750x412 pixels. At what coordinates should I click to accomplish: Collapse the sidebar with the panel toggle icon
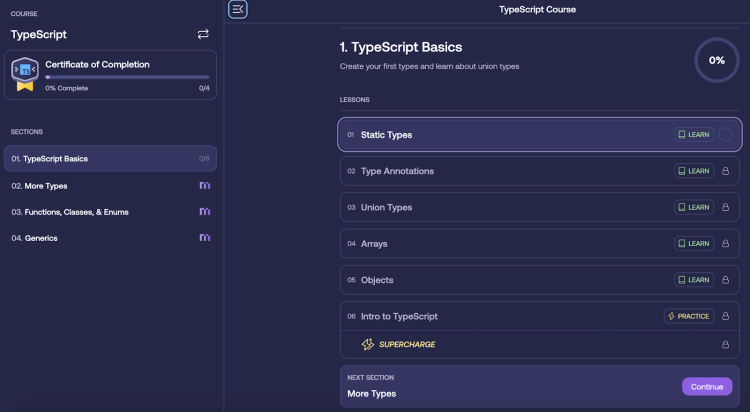tap(238, 9)
